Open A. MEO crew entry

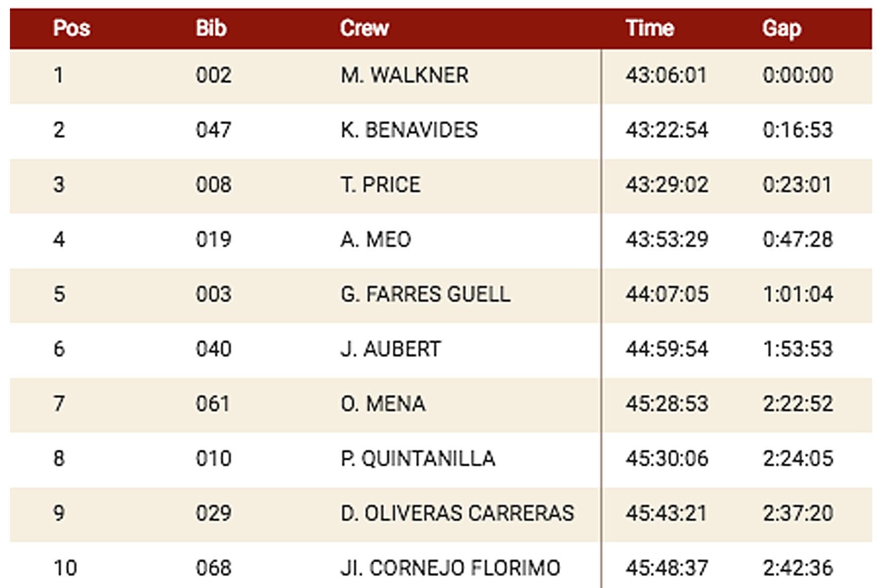[376, 240]
